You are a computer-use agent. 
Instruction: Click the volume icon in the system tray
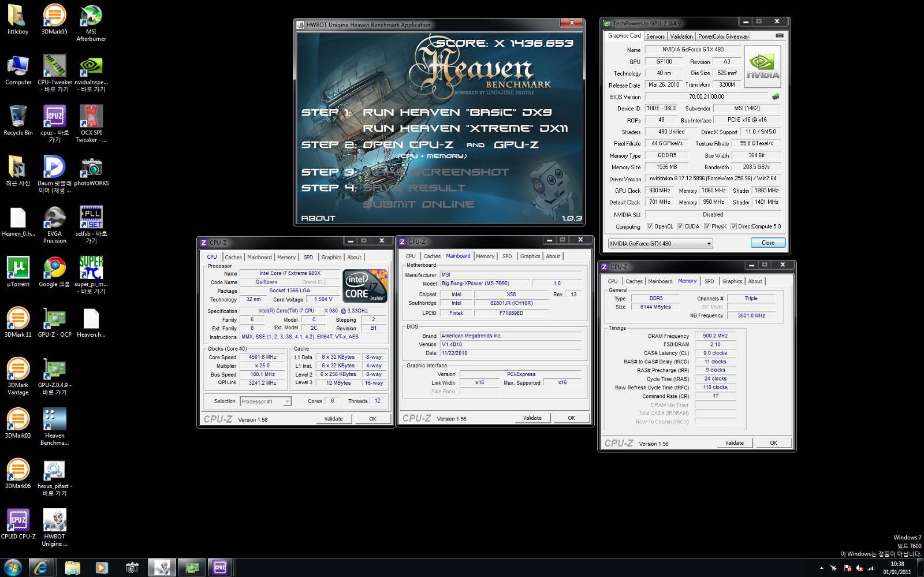point(860,568)
